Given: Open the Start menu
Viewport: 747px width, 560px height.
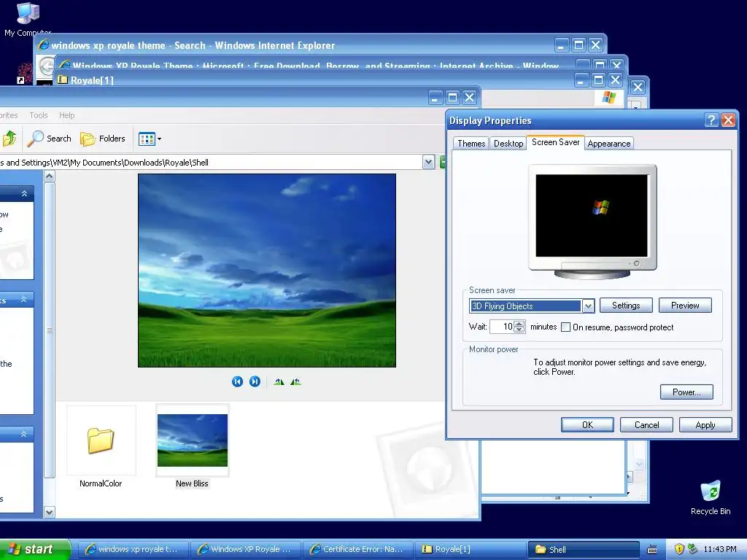Looking at the screenshot, I should (x=34, y=549).
